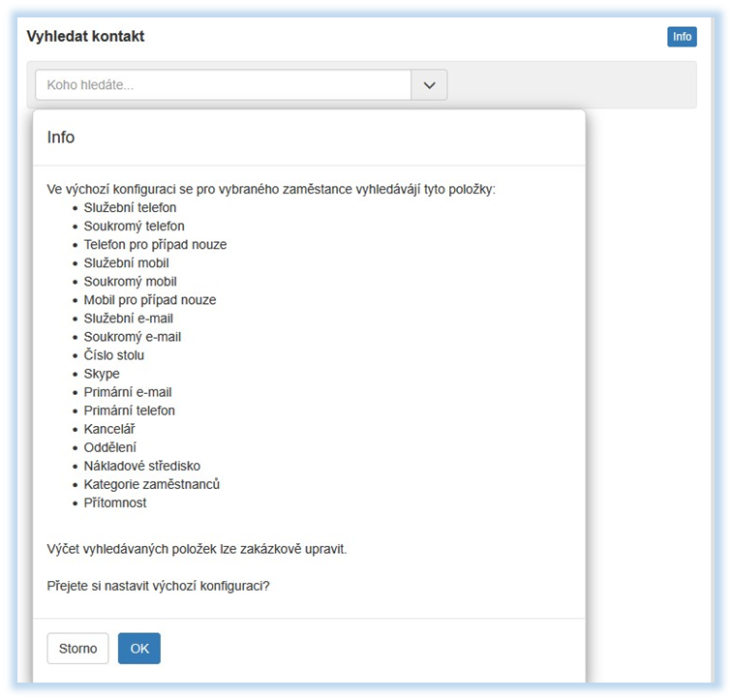The width and height of the screenshot is (732, 700).
Task: Click the "Vyhledat kontakt" heading
Action: [86, 37]
